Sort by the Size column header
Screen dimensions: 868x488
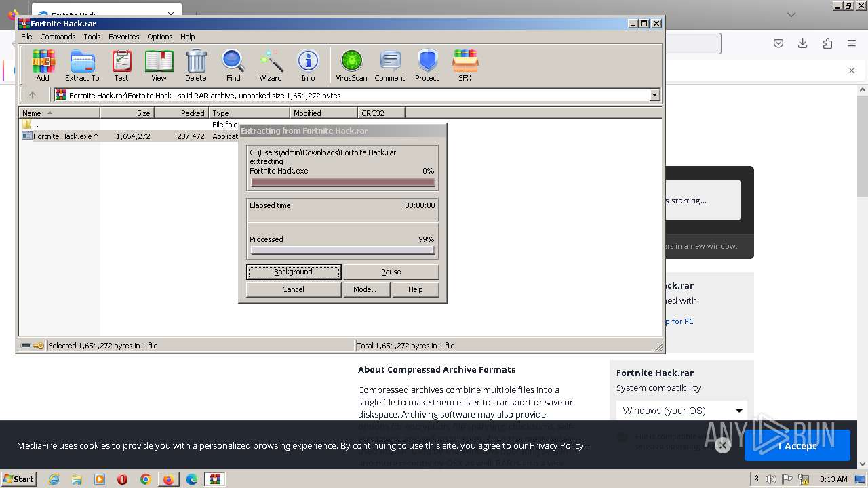127,113
